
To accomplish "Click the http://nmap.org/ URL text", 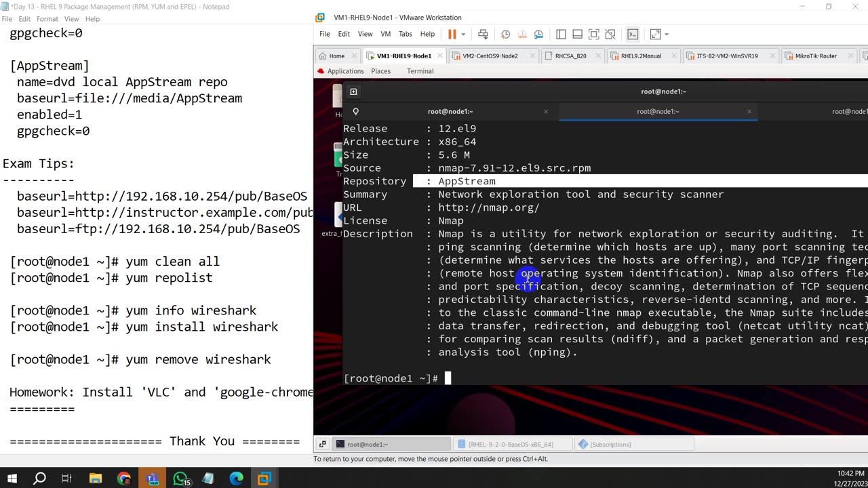I will tap(489, 207).
